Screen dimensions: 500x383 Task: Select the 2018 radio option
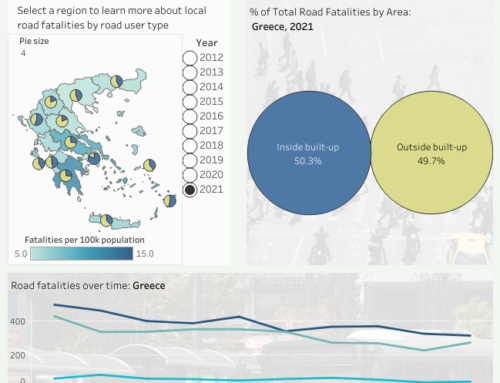click(190, 146)
